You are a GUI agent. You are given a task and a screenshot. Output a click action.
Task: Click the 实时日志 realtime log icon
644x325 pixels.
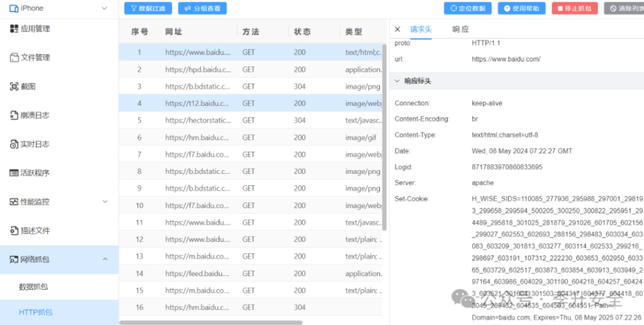pyautogui.click(x=14, y=144)
